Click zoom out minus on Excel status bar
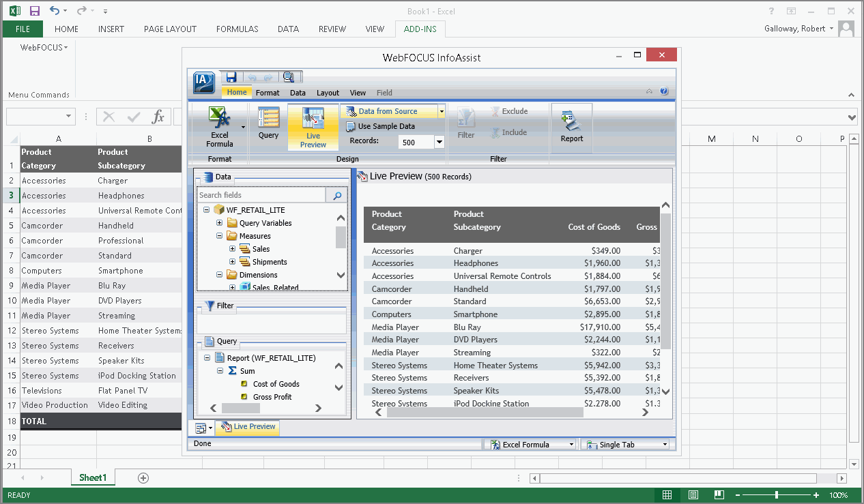This screenshot has width=864, height=504. tap(738, 495)
